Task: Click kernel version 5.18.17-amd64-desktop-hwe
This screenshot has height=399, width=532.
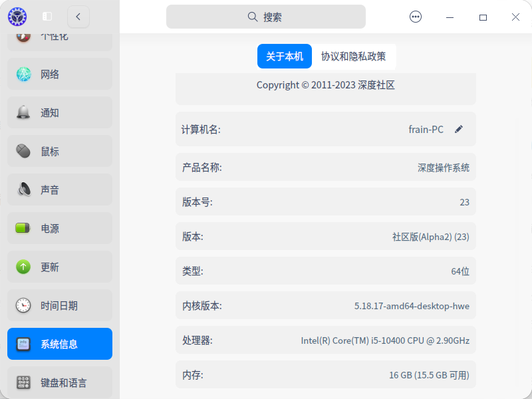Action: pyautogui.click(x=412, y=306)
